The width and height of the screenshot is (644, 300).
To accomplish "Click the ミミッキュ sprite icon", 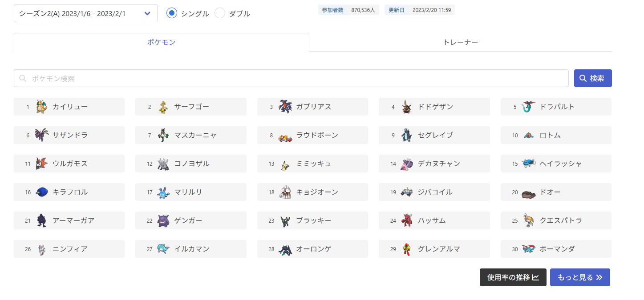I will click(285, 164).
